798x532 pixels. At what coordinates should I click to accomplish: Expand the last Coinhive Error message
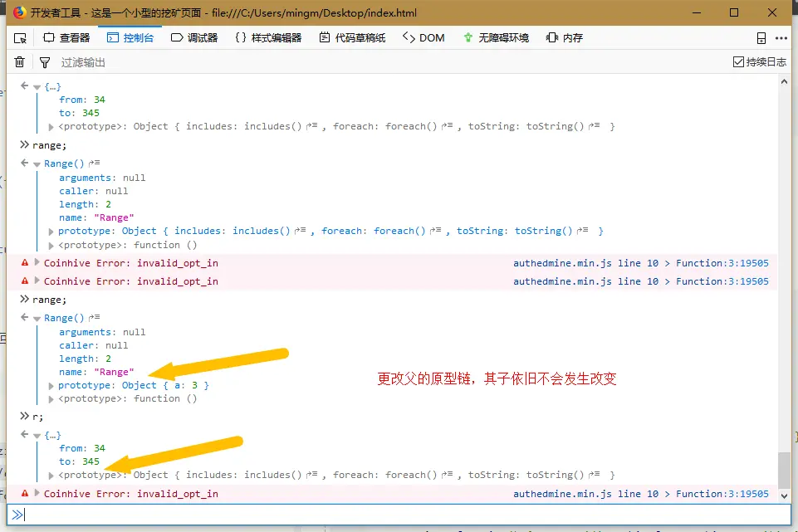click(37, 493)
